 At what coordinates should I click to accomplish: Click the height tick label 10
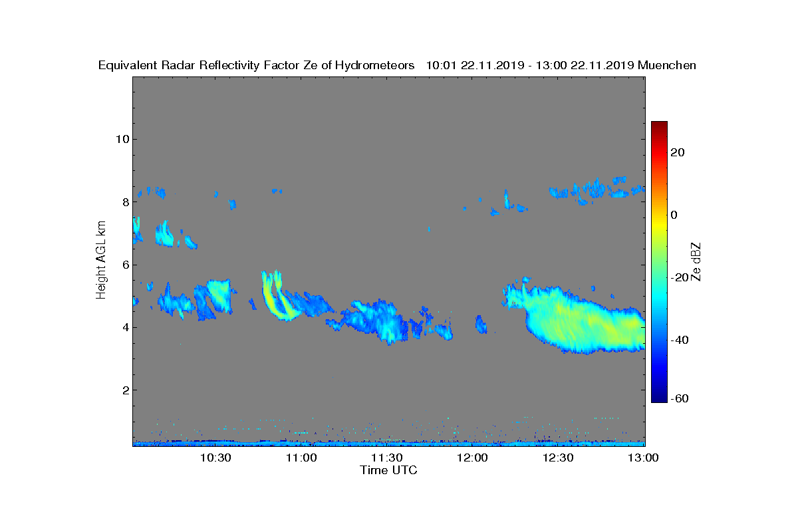(121, 139)
